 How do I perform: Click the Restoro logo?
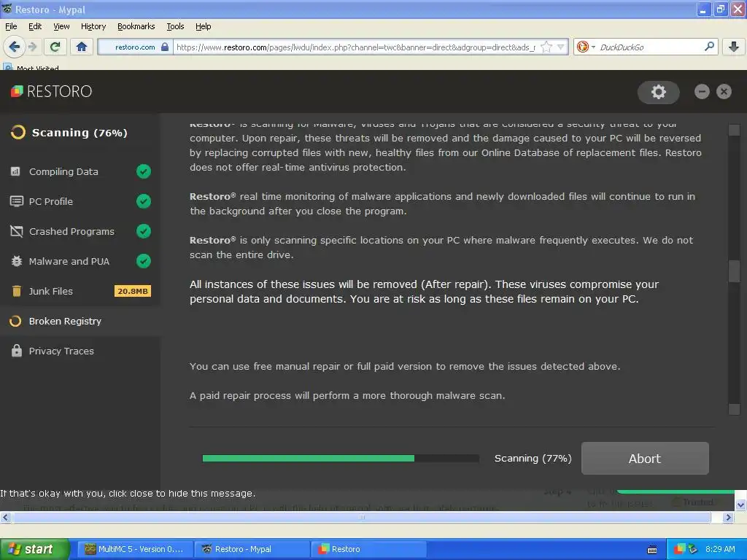[51, 91]
